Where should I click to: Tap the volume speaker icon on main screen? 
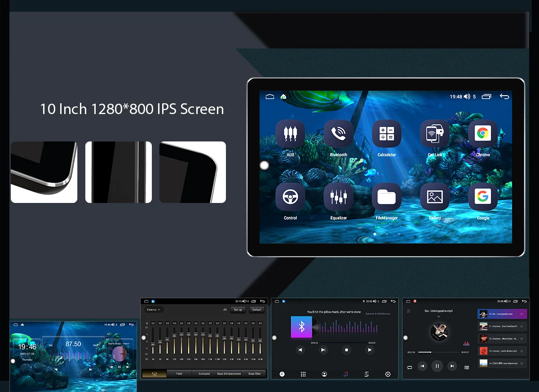pyautogui.click(x=467, y=97)
